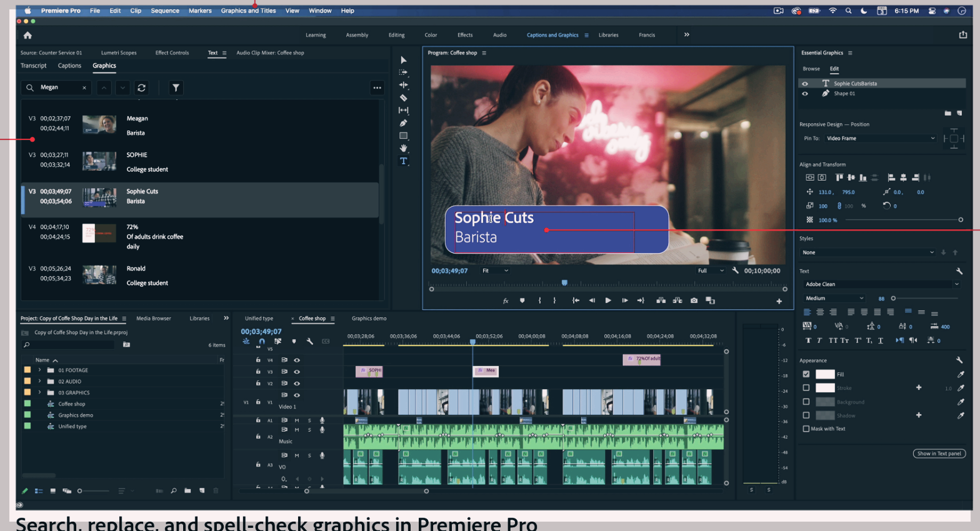
Task: Open timeline display settings wrench
Action: 309,341
